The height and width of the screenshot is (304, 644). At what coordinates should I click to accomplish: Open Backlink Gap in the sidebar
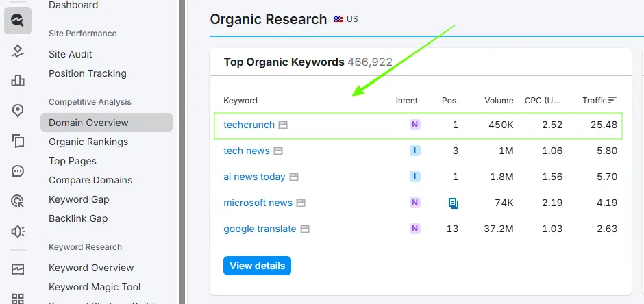[78, 218]
